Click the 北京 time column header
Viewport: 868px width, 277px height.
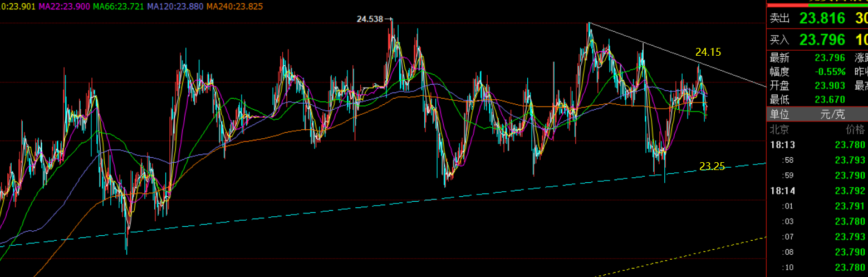click(779, 130)
